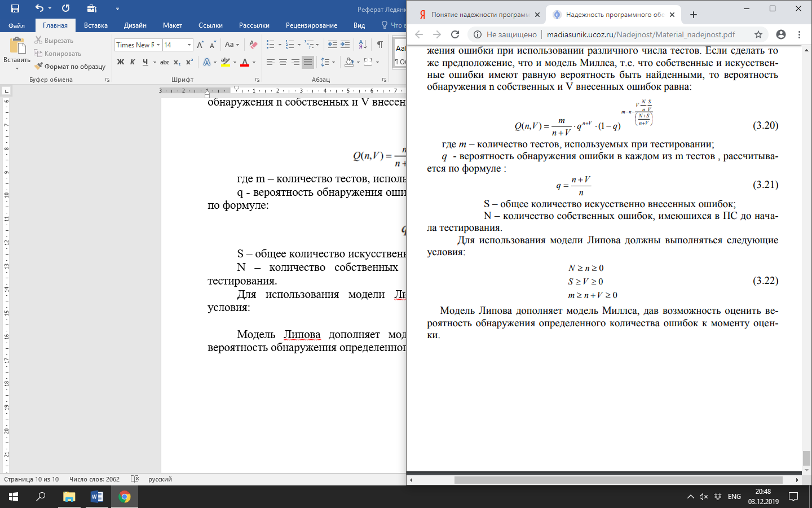The height and width of the screenshot is (508, 812).
Task: Insert a bulleted list
Action: coord(271,45)
